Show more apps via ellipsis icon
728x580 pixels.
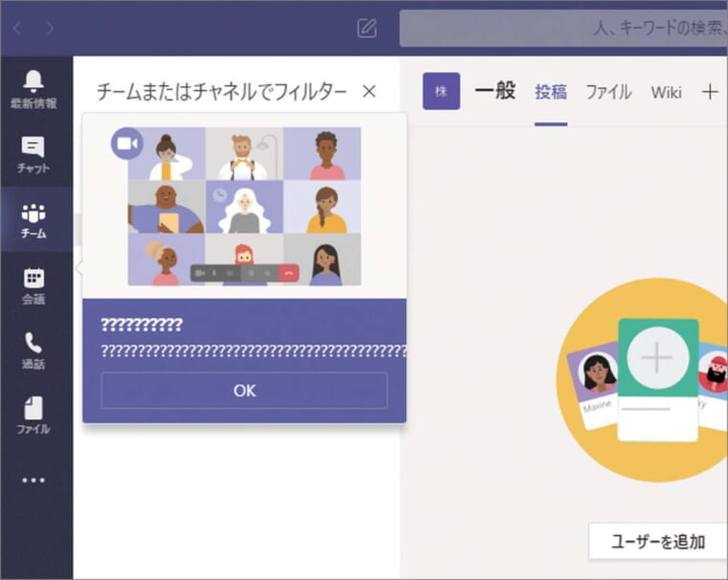pyautogui.click(x=34, y=480)
